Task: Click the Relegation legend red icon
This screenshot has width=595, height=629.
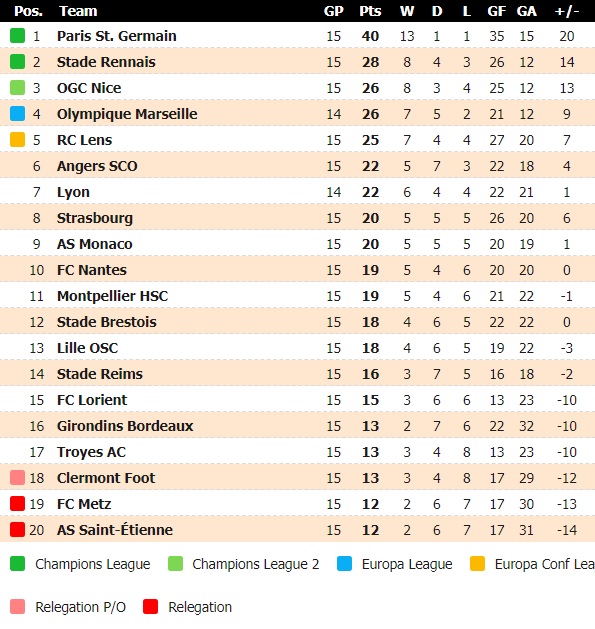Action: 150,607
